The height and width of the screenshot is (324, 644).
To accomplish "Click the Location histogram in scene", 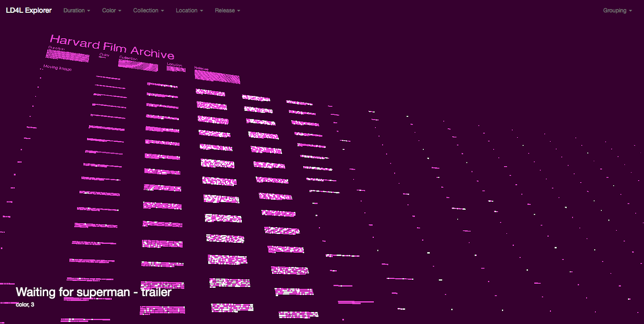I will (176, 69).
